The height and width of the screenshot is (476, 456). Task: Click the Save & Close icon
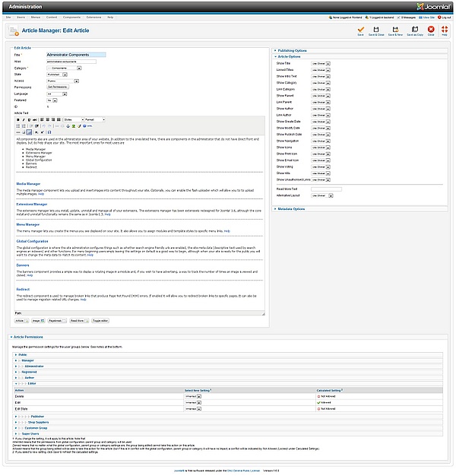[376, 30]
